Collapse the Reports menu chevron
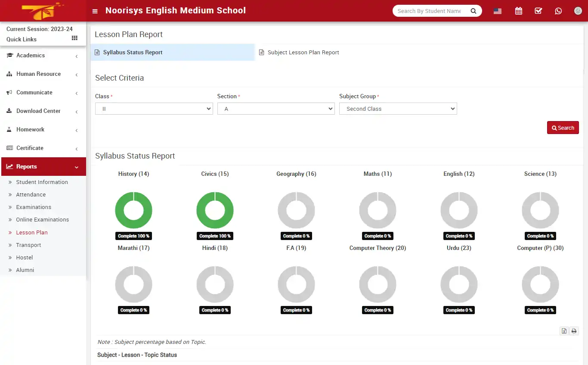This screenshot has width=588, height=365. [x=77, y=167]
